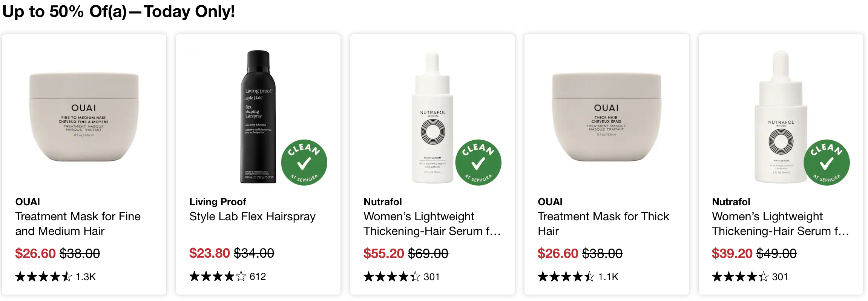Click the star rating of OUAI Fine and Medium mask
Viewport: 868px width, 301px height.
(x=43, y=277)
